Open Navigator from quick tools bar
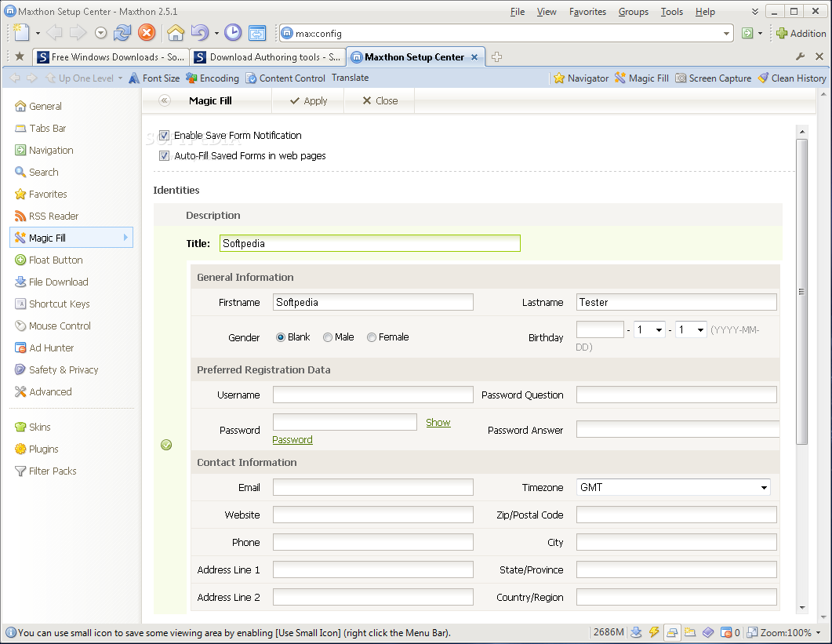This screenshot has width=832, height=644. click(581, 78)
